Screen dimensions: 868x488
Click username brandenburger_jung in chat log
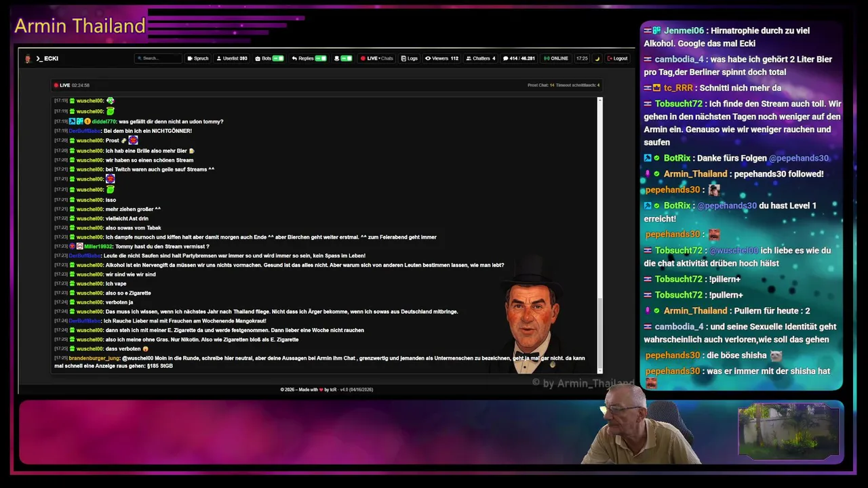94,358
